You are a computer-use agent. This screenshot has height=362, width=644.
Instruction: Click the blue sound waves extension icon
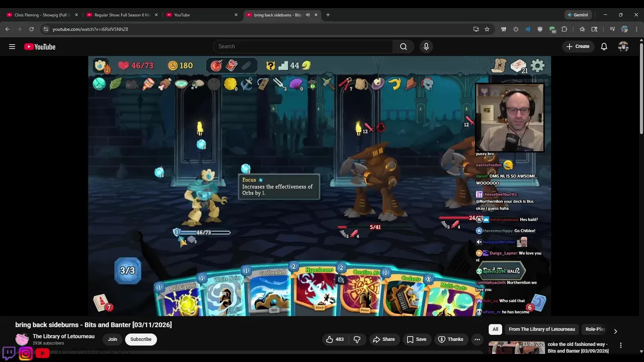(528, 29)
